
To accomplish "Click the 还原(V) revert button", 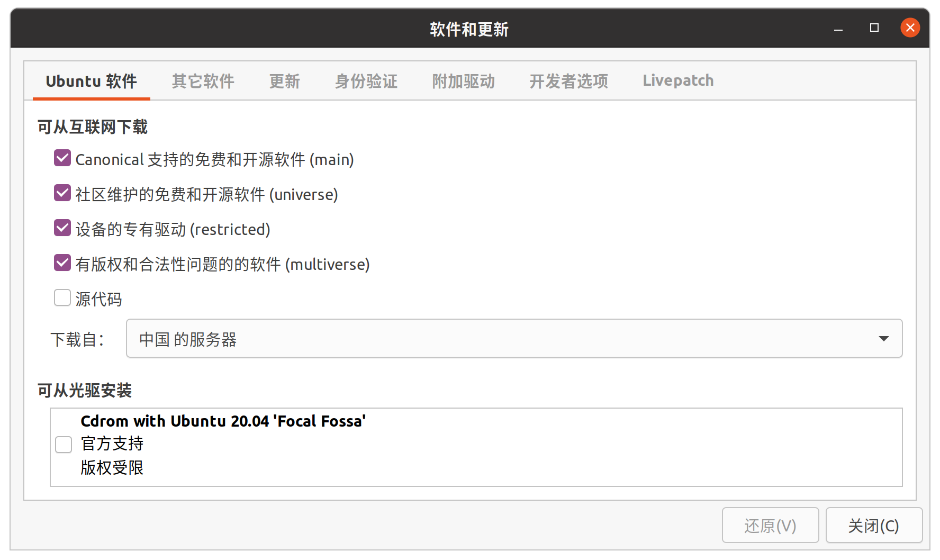I will [x=770, y=525].
